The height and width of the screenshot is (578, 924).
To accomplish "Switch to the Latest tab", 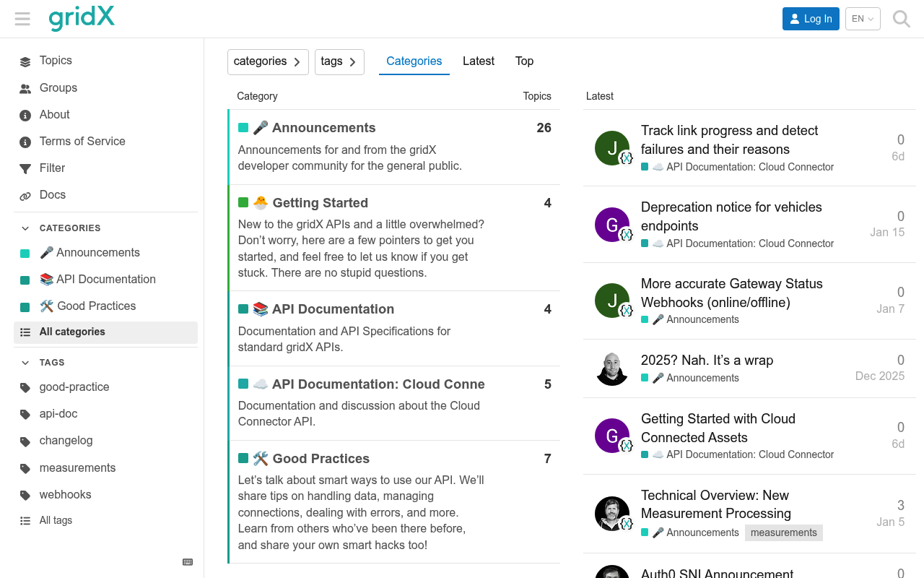I will coord(479,61).
